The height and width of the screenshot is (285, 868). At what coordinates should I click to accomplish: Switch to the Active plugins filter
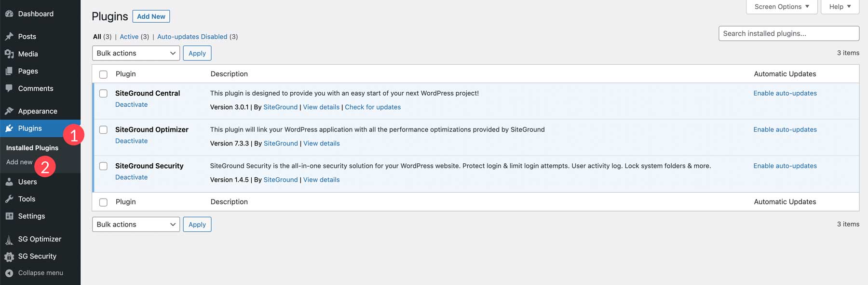click(129, 36)
